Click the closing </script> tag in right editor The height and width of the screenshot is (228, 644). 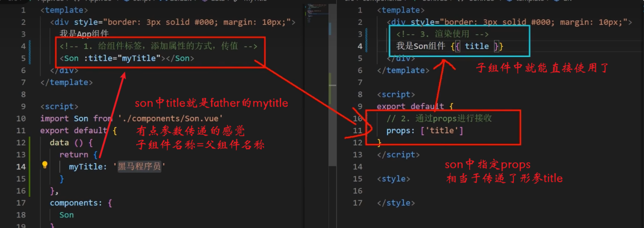click(398, 154)
